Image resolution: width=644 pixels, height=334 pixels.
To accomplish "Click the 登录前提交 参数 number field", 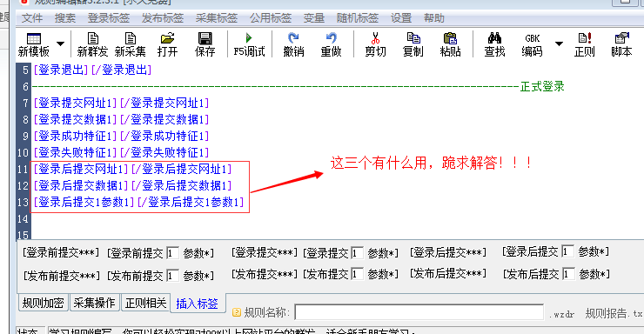I will [172, 253].
